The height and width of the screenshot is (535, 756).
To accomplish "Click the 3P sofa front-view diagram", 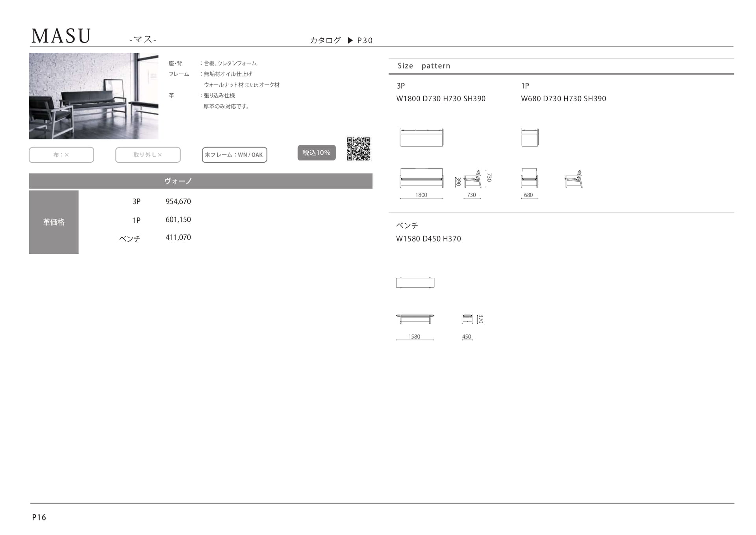I will (421, 177).
